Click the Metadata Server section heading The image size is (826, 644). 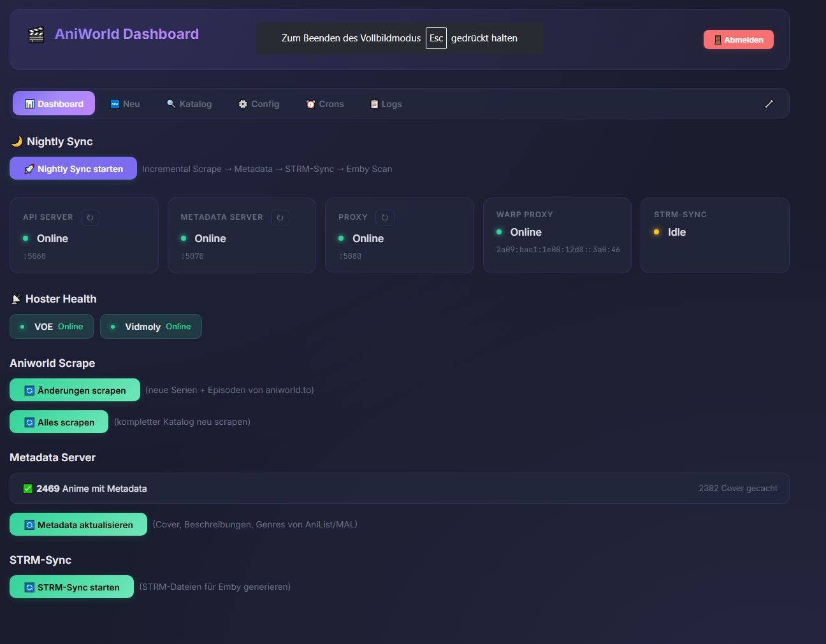tap(52, 457)
